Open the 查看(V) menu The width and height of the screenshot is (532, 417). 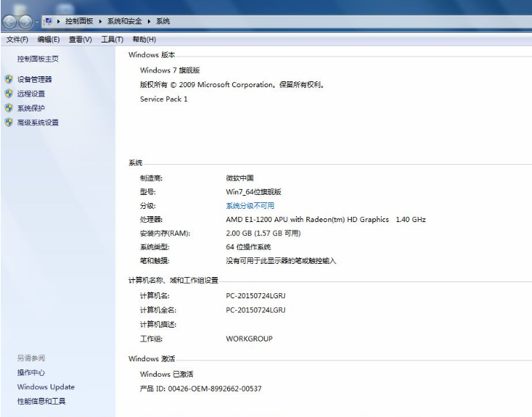80,40
